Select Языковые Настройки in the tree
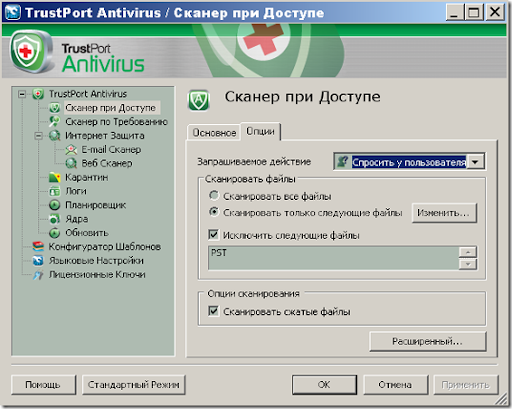Image resolution: width=512 pixels, height=409 pixels. (96, 261)
